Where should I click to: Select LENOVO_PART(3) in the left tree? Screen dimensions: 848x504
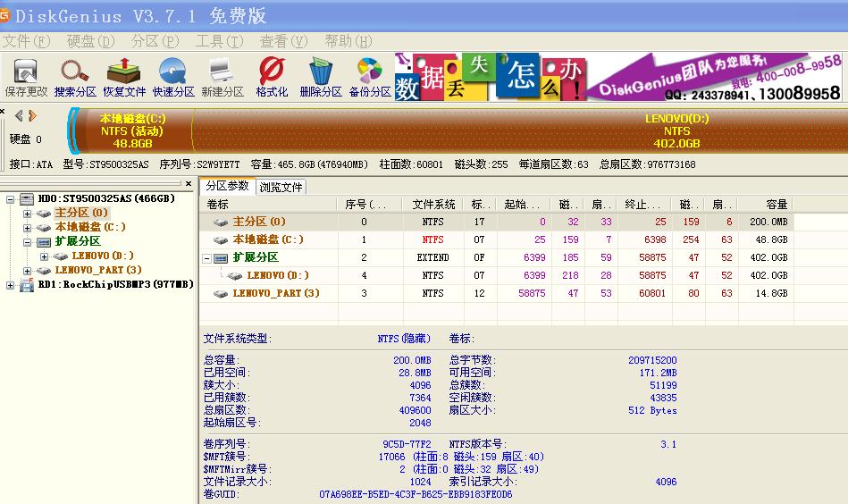(x=98, y=270)
